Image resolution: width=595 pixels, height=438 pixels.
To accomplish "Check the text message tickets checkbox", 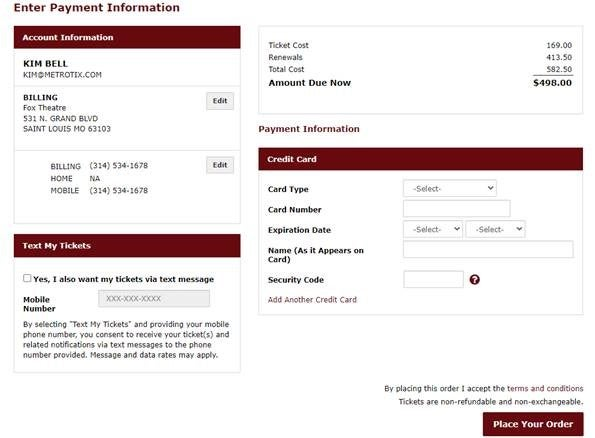I will pos(27,278).
